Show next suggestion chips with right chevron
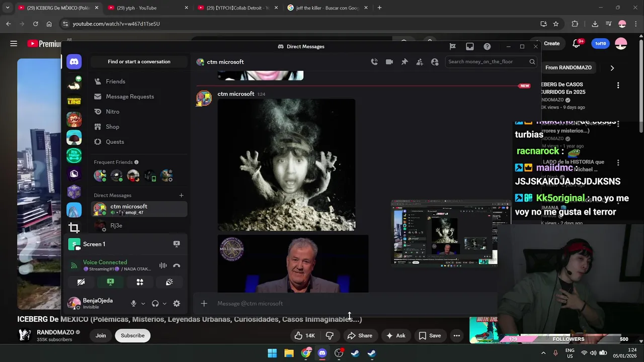Viewport: 644px width, 362px height. point(612,68)
